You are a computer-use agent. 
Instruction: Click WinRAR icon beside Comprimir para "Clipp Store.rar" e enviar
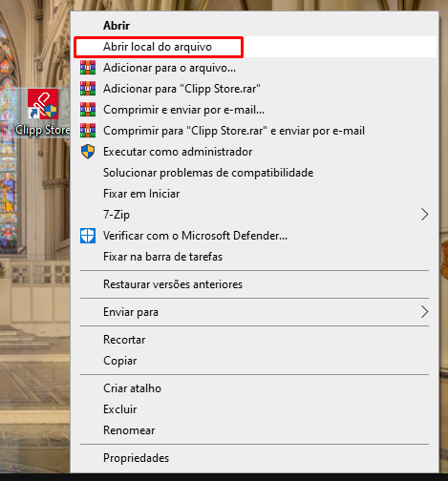88,131
